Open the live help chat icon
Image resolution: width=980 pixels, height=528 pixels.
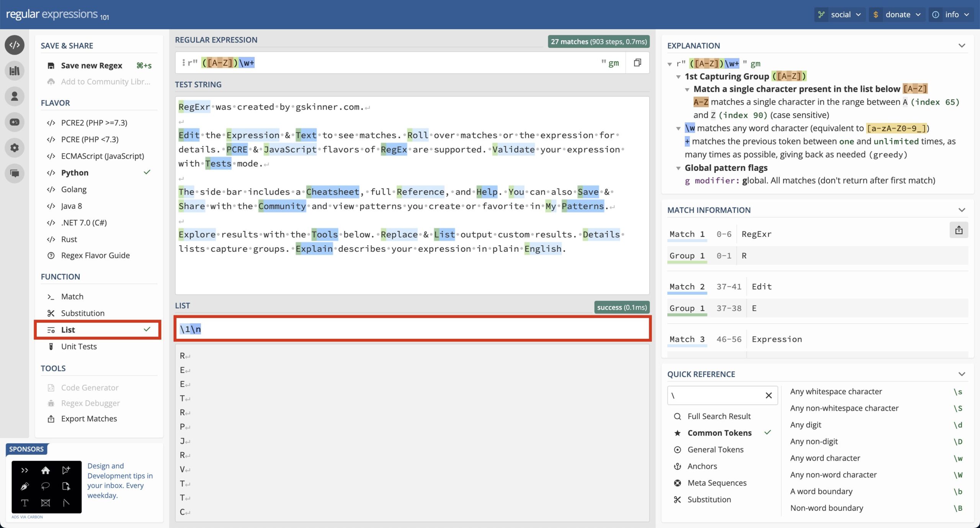15,173
